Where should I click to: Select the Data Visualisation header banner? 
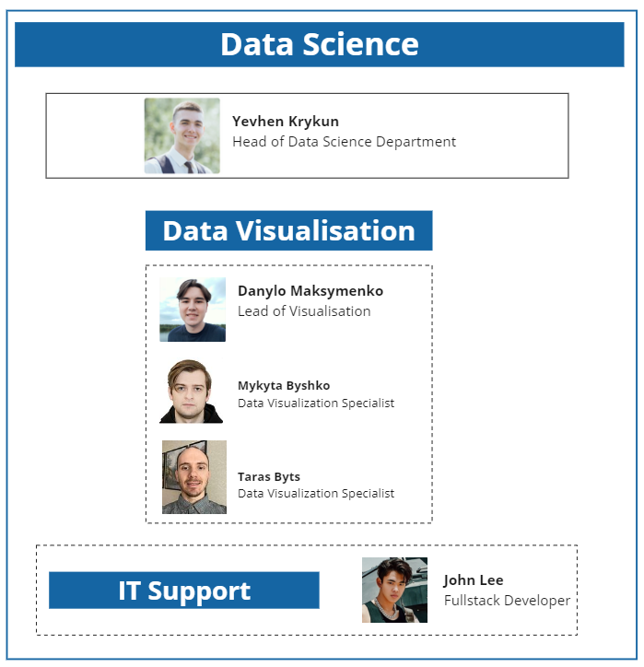[288, 230]
